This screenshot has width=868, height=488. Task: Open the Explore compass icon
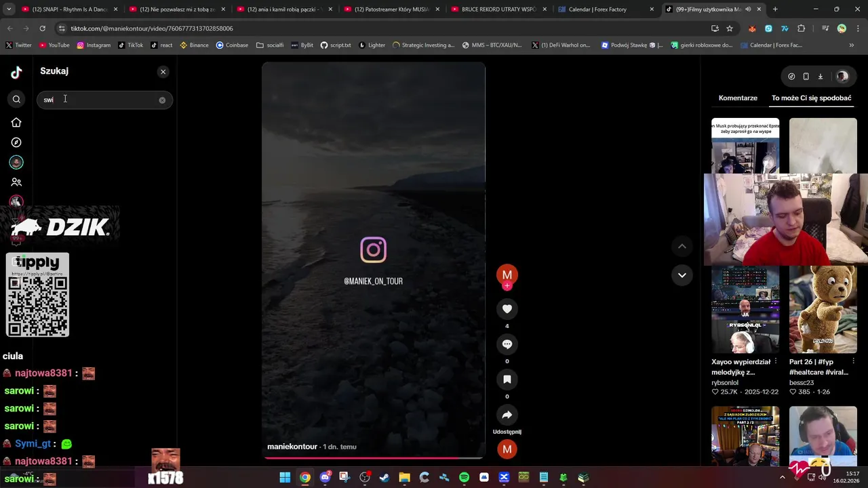16,142
